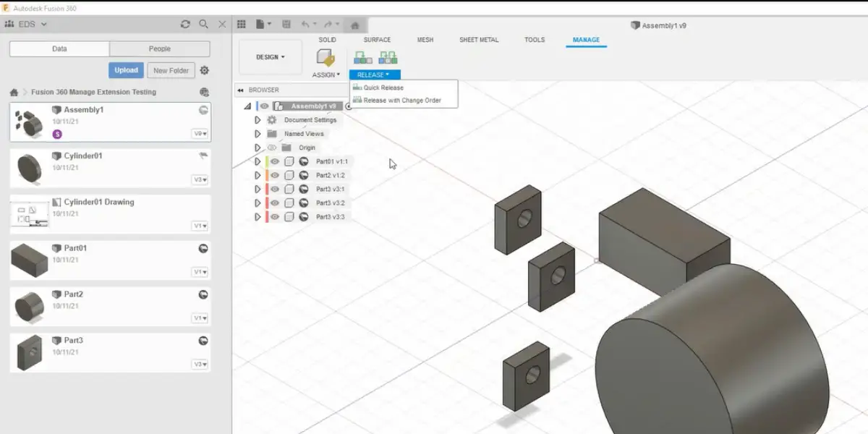Switch to the Tools tab

(535, 40)
